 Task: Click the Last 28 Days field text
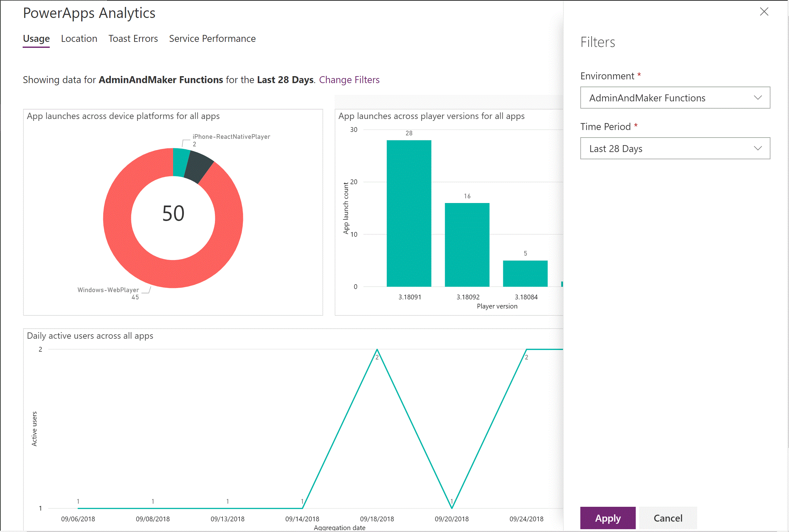[616, 149]
